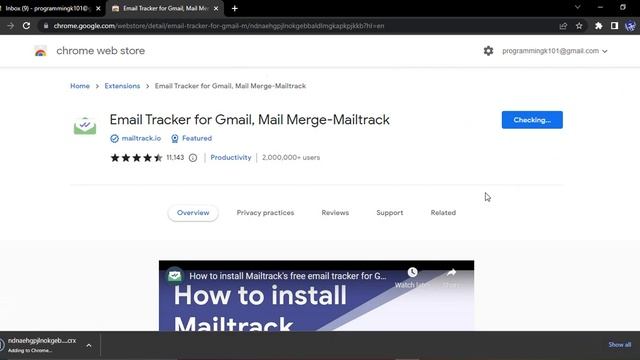Play the How to install Mailtrack video
The width and height of the screenshot is (640, 360).
(316, 296)
